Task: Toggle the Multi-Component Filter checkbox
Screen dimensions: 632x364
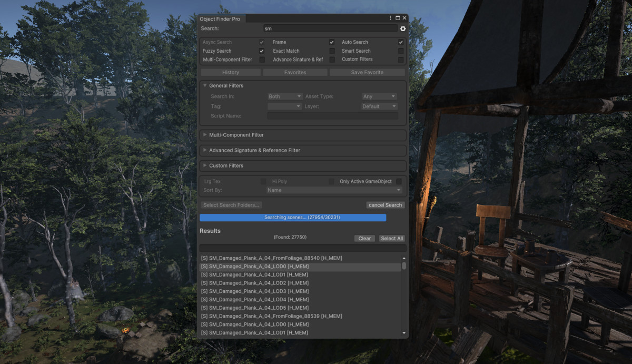Action: pyautogui.click(x=262, y=60)
